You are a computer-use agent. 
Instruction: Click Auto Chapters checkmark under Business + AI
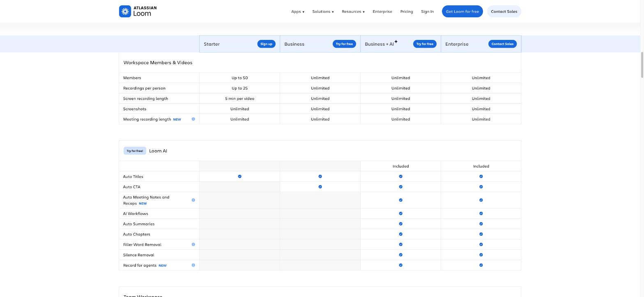click(x=401, y=234)
